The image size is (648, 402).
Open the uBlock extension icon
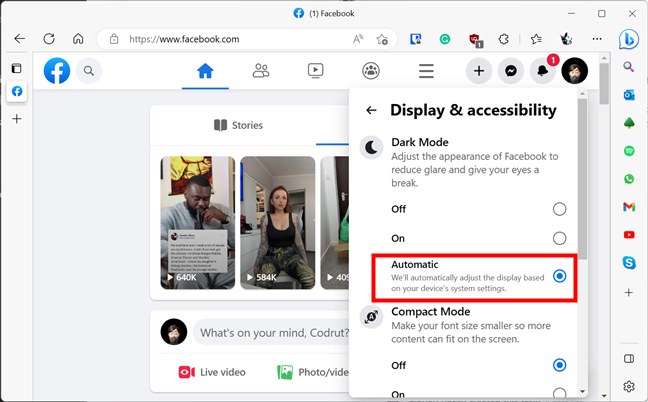pos(476,40)
